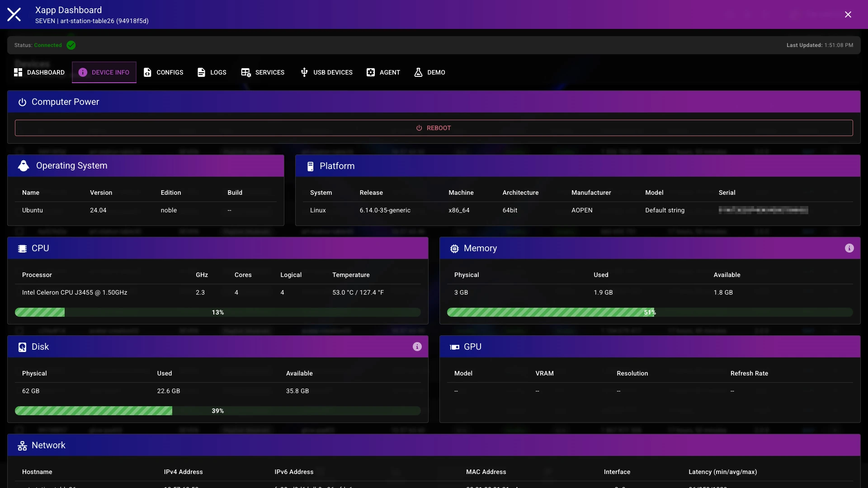The height and width of the screenshot is (488, 868).
Task: Click the Memory usage bar at 51%
Action: pos(650,312)
